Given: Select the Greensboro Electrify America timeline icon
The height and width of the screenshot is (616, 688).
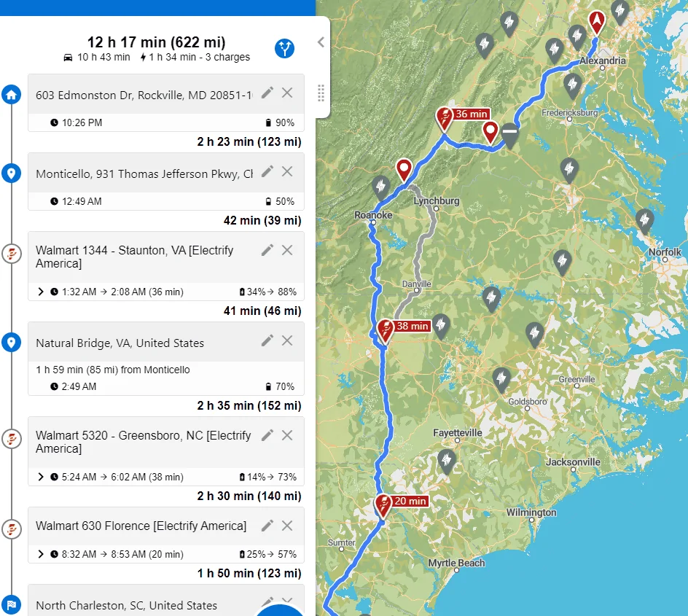Looking at the screenshot, I should [12, 439].
